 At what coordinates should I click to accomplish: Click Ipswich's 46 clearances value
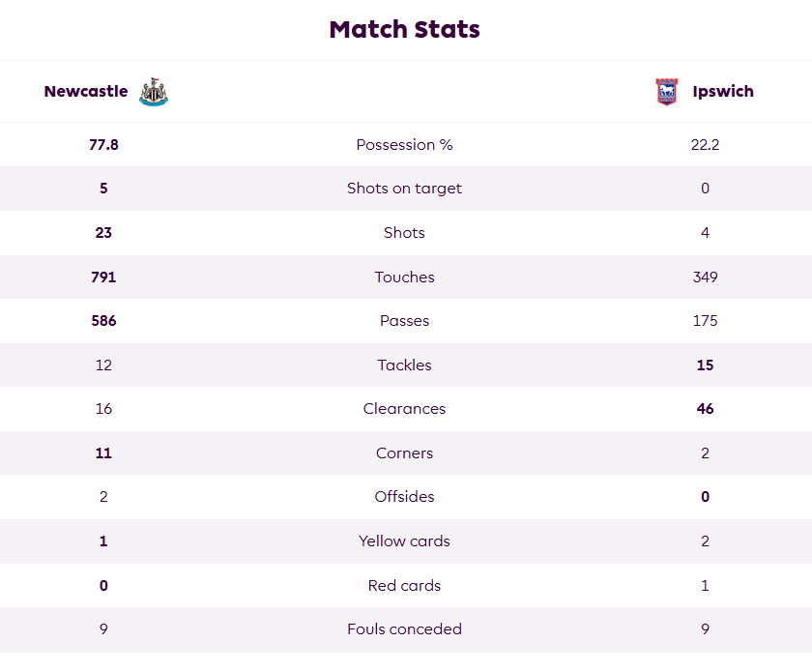pos(705,409)
